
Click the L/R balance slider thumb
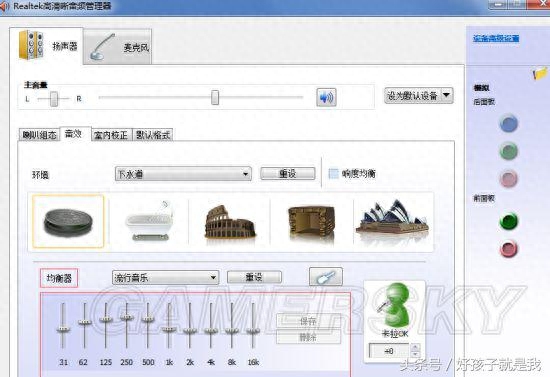coord(54,99)
